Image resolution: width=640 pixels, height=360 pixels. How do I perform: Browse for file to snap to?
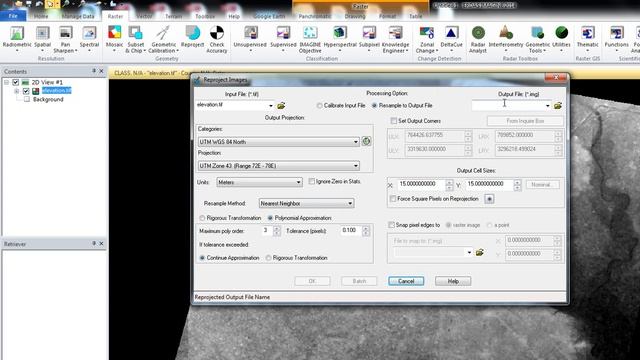click(x=480, y=252)
